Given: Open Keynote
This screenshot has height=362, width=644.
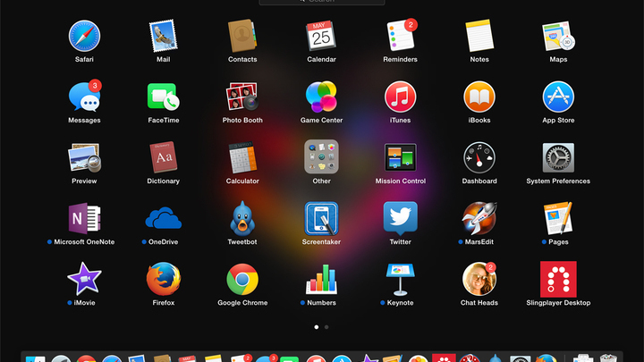Looking at the screenshot, I should [x=401, y=279].
